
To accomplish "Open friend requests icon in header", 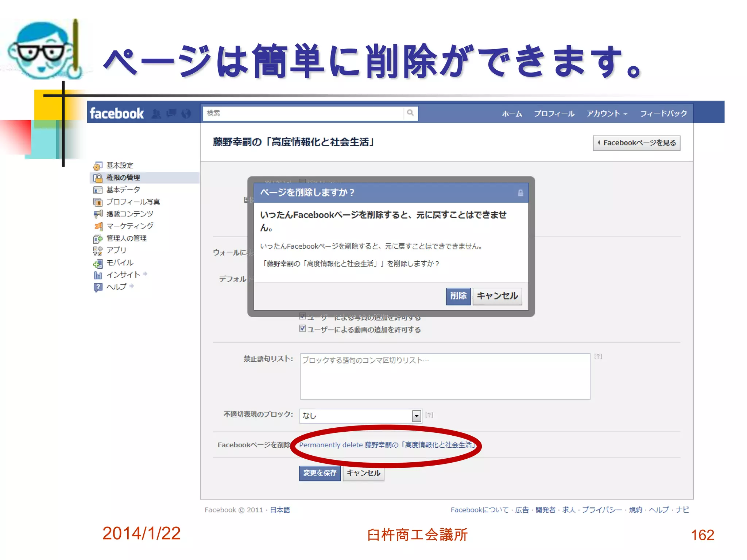I will point(156,114).
